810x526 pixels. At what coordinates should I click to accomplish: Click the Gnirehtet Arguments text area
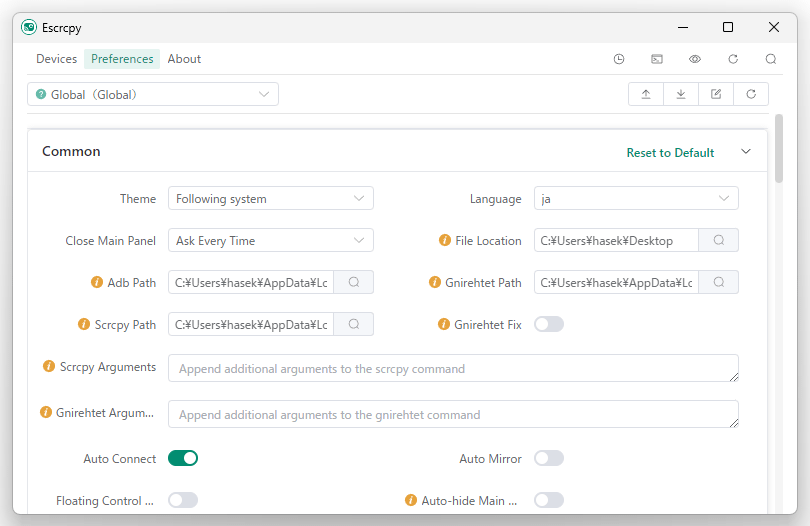click(x=453, y=414)
